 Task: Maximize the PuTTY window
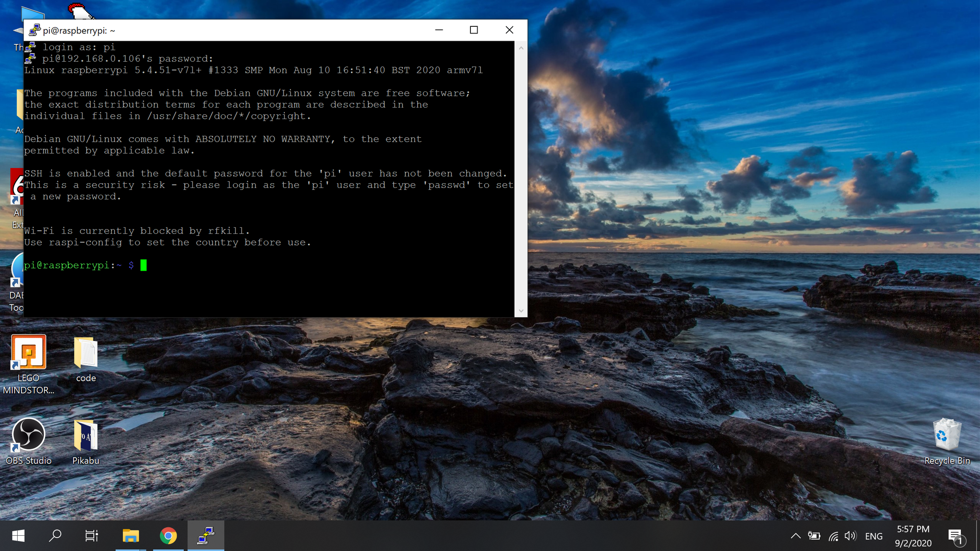pyautogui.click(x=474, y=30)
